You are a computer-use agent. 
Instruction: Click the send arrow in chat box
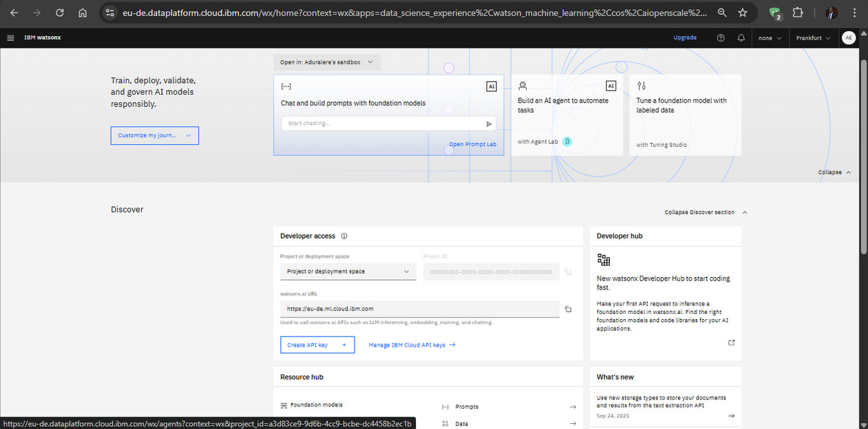pyautogui.click(x=489, y=124)
